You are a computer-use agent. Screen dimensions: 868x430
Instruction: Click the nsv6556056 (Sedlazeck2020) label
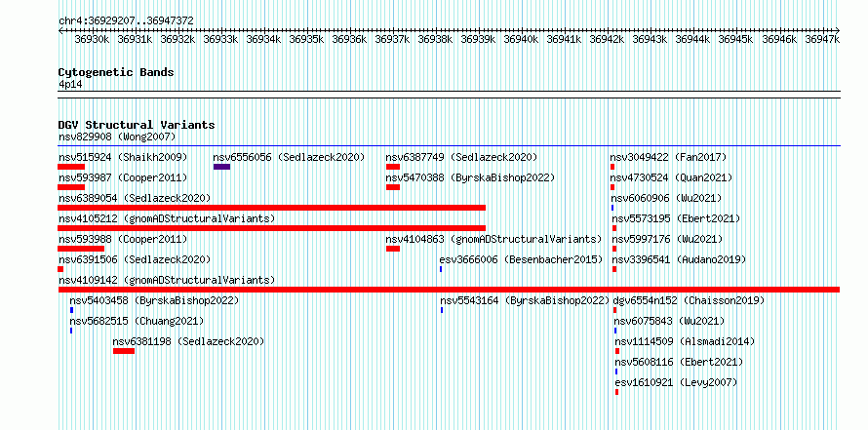[x=289, y=157]
